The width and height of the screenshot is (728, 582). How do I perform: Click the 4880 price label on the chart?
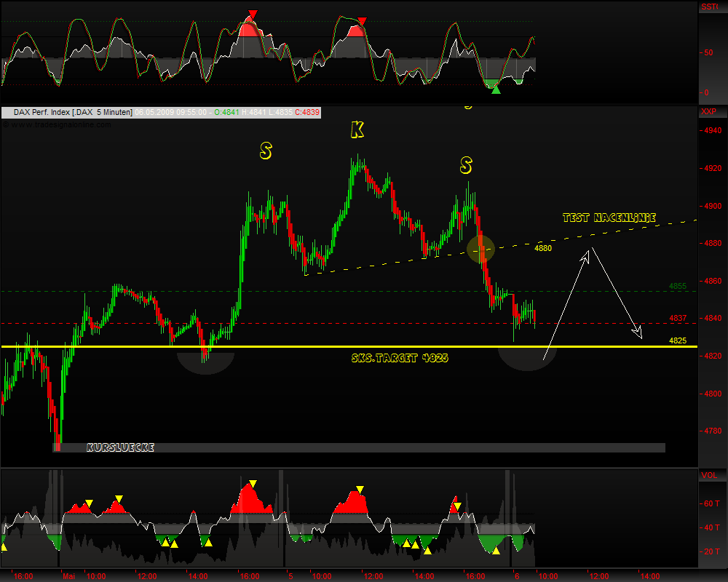[x=542, y=248]
